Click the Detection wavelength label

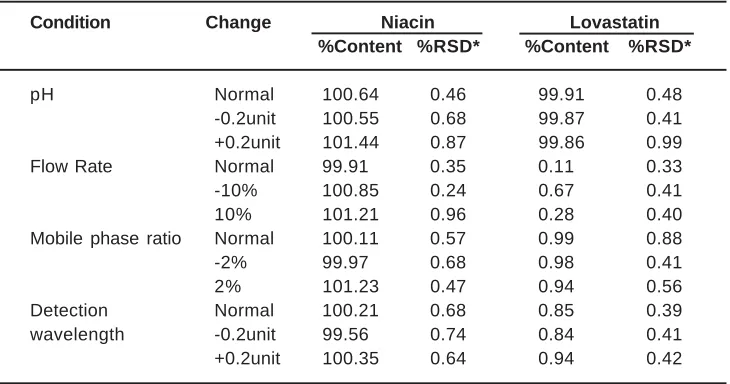[77, 323]
